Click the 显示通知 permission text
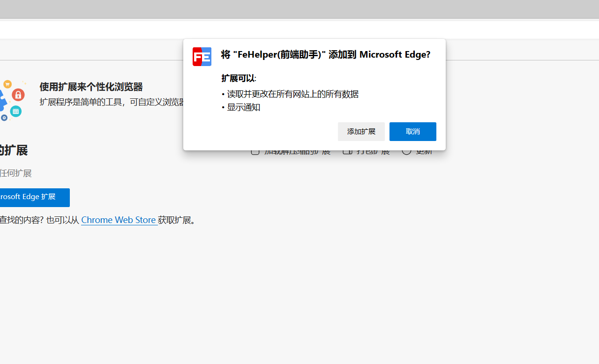 (x=243, y=107)
